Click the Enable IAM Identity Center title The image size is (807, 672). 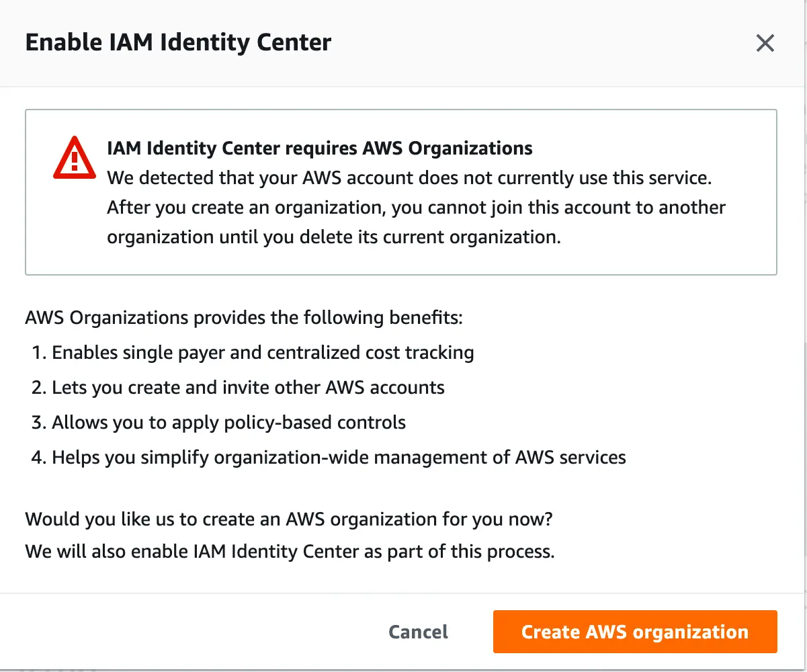[178, 43]
